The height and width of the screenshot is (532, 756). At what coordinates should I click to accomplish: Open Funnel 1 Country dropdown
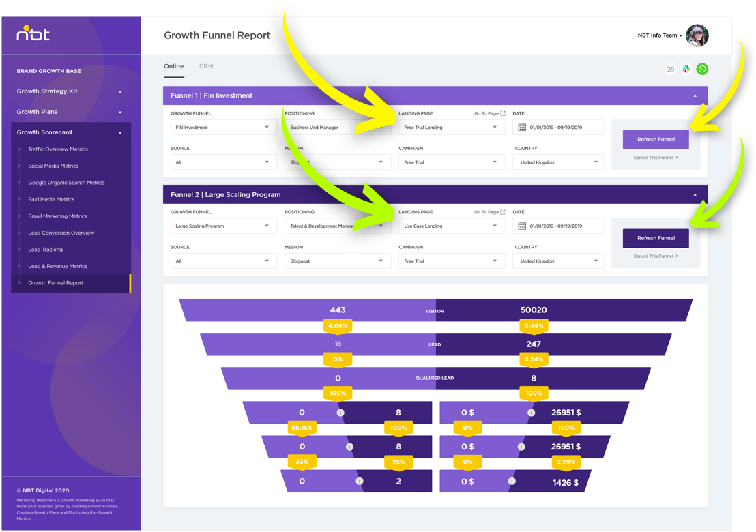[x=558, y=162]
